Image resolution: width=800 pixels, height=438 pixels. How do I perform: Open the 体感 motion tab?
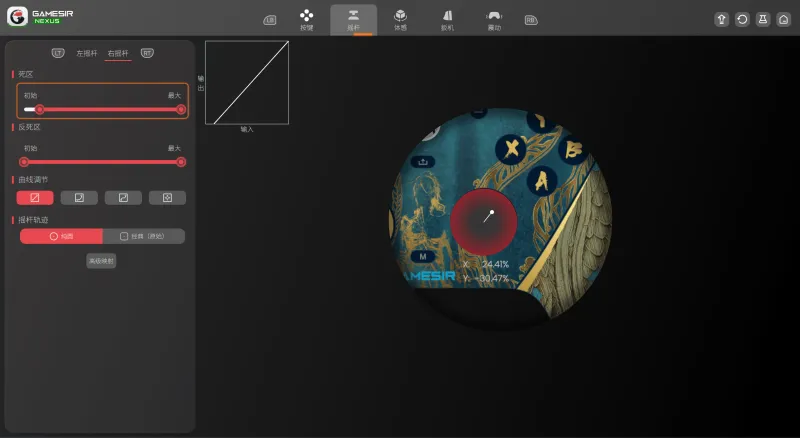click(401, 20)
